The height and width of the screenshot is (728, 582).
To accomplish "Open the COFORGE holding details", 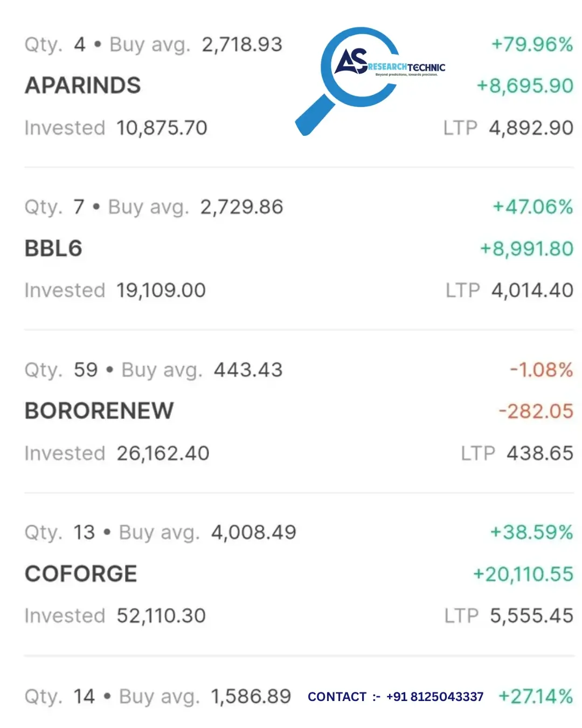I will click(299, 574).
